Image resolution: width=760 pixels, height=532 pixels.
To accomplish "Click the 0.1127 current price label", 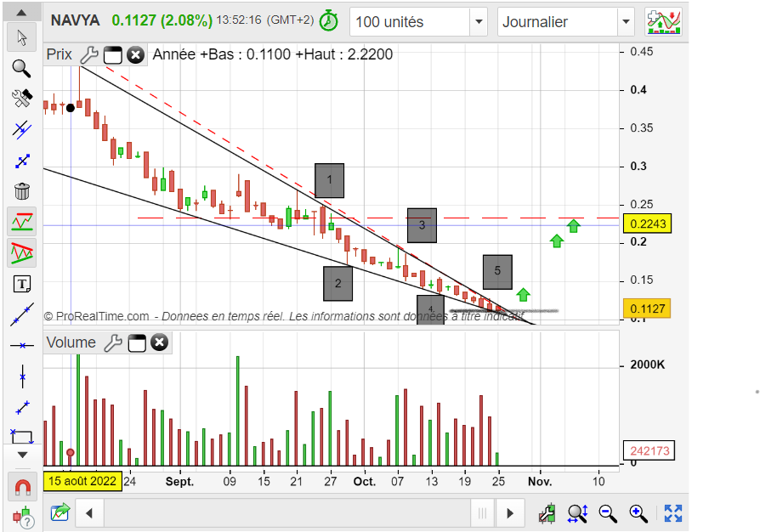I will 647,308.
